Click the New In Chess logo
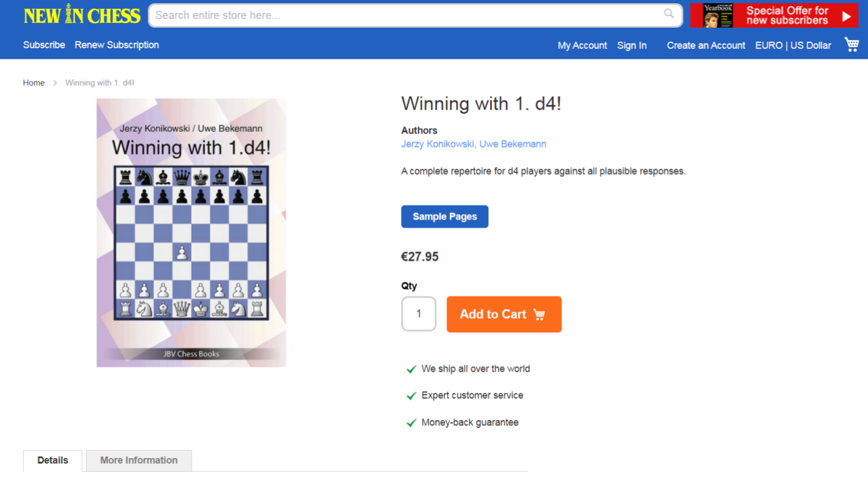This screenshot has width=868, height=483. coord(81,15)
